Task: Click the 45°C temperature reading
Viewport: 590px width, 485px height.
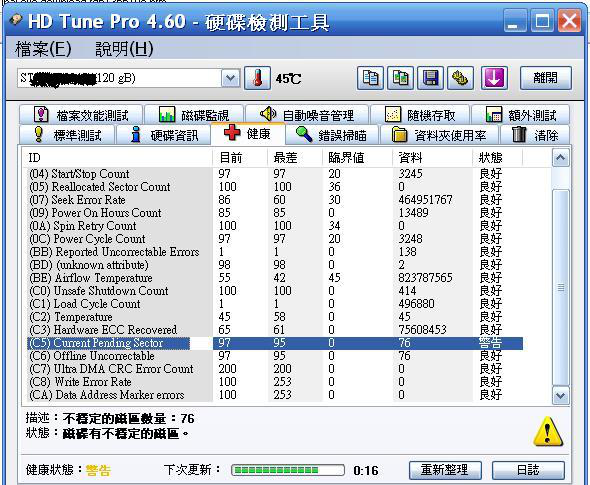Action: tap(288, 79)
